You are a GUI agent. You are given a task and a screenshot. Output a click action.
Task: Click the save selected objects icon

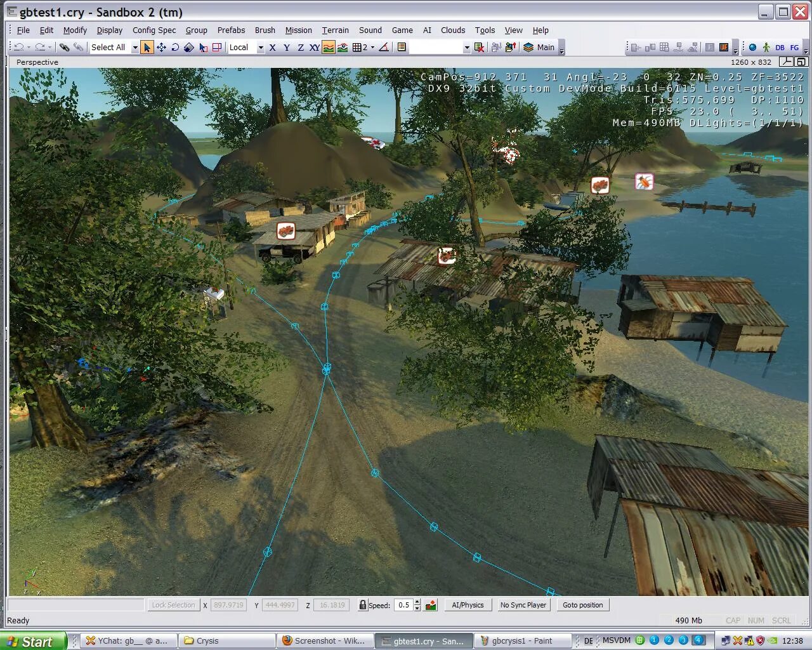click(496, 48)
